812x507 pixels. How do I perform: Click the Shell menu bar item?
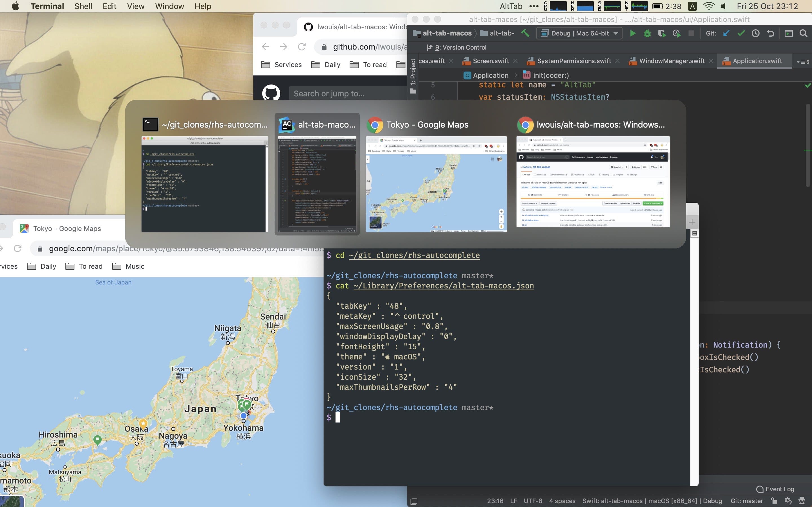coord(82,6)
